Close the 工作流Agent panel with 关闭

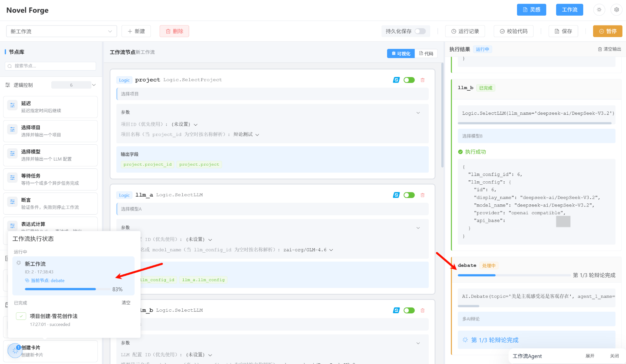click(614, 356)
